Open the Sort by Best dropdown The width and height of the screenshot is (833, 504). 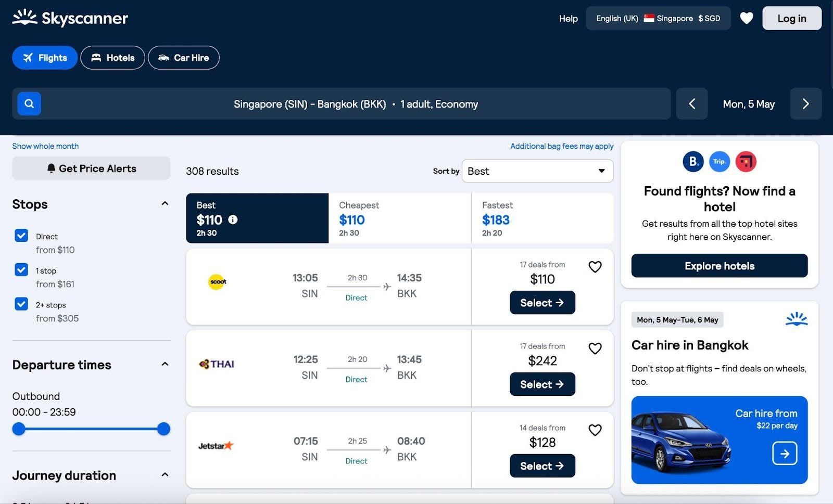(x=537, y=171)
